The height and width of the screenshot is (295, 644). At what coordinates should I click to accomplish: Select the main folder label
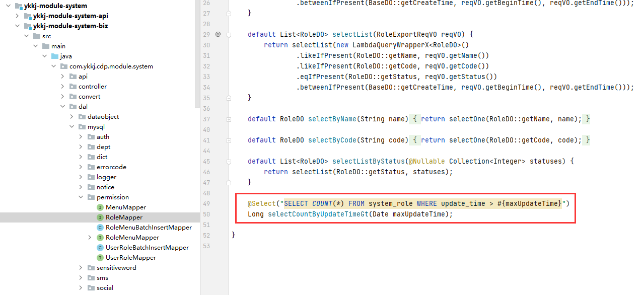click(58, 46)
